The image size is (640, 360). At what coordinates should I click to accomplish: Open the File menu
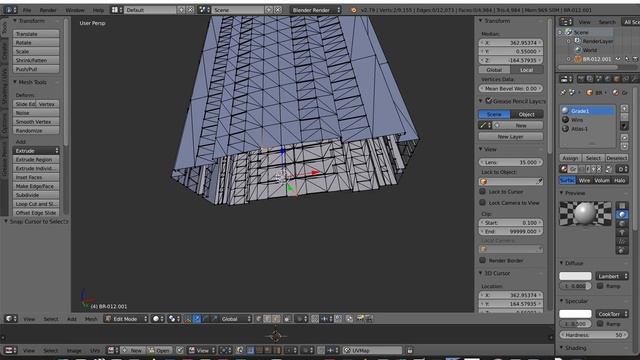pos(27,10)
